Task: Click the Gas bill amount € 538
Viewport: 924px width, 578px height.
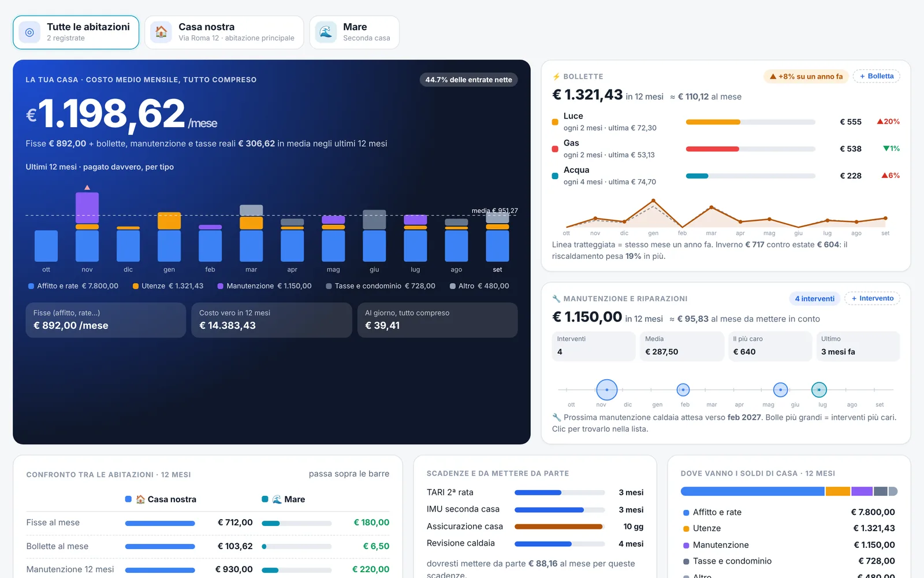Action: click(x=851, y=149)
